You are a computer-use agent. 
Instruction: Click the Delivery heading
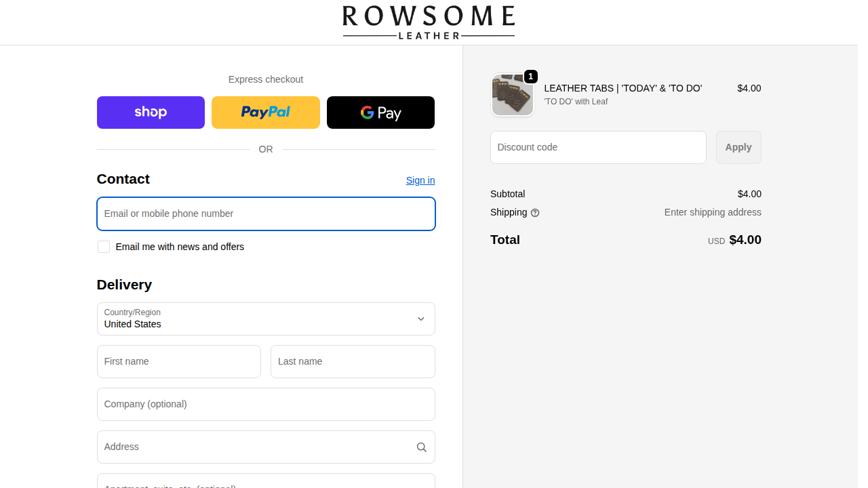coord(124,285)
